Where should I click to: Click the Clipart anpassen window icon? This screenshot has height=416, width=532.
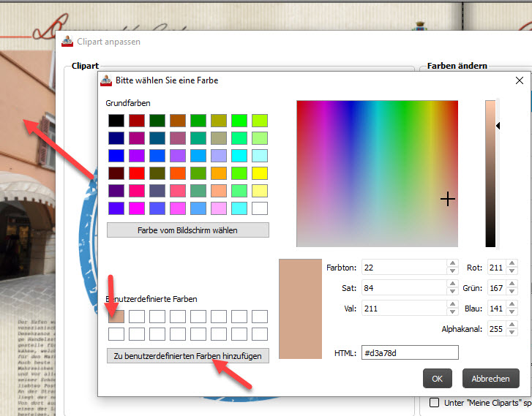(x=67, y=42)
